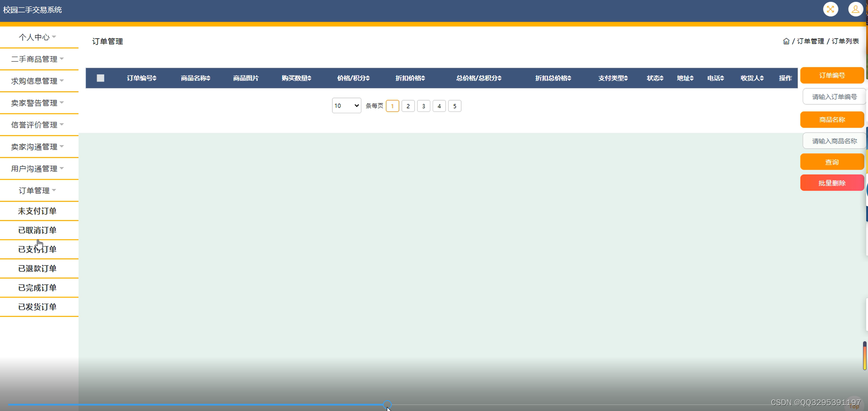
Task: Sort table by 购买数量 column arrow
Action: (309, 78)
